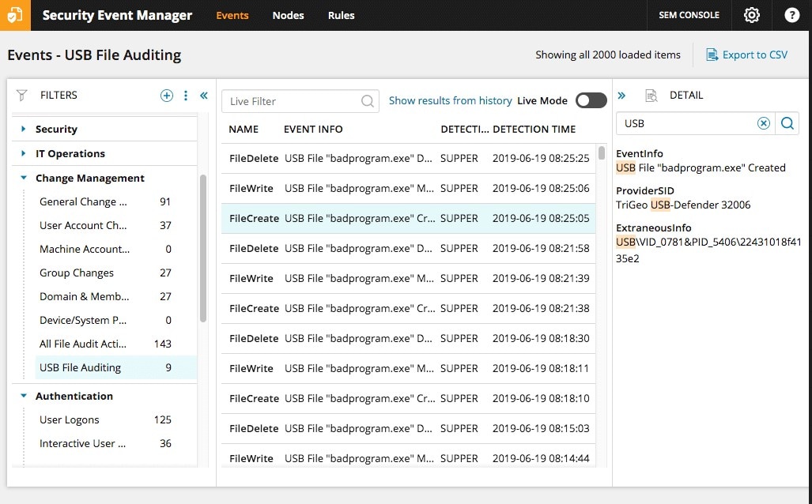The image size is (812, 504).
Task: Expand the IT Operations filter group
Action: click(24, 153)
